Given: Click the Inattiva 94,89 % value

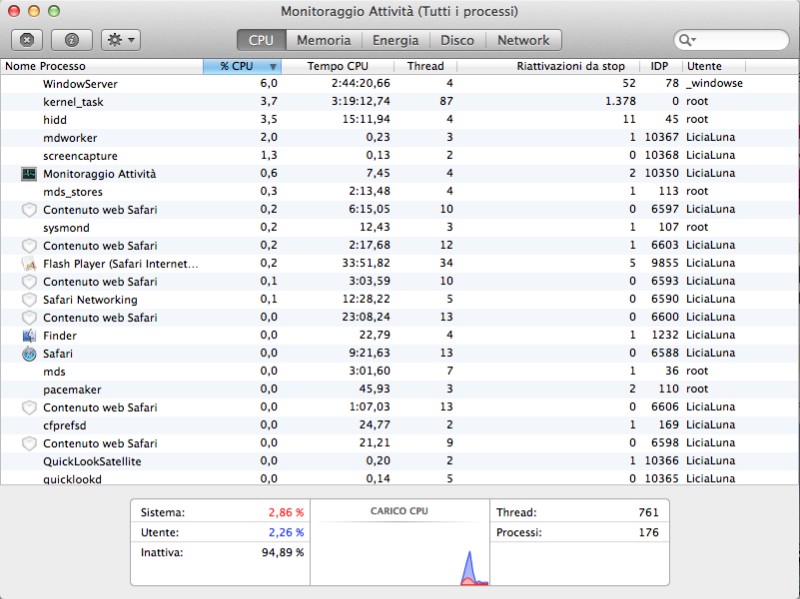Looking at the screenshot, I should (x=283, y=552).
